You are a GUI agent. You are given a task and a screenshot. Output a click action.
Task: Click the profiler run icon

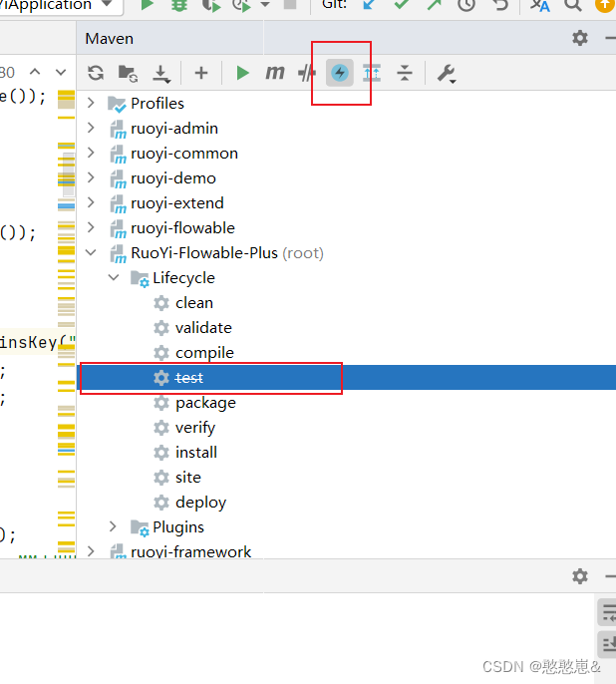coord(240,5)
